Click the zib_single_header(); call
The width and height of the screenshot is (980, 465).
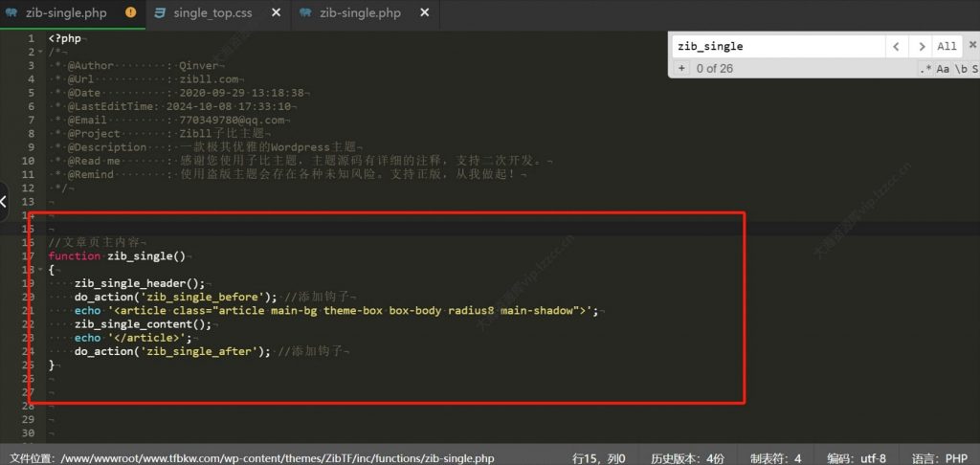pyautogui.click(x=140, y=283)
